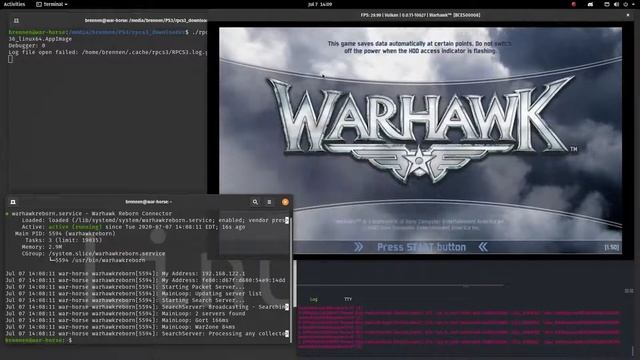
Task: Click the new tab icon in back terminal
Action: [x=16, y=20]
